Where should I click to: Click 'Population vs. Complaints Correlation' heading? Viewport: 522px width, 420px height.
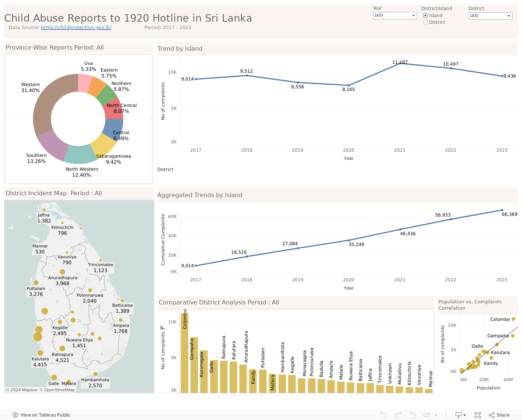click(x=470, y=305)
